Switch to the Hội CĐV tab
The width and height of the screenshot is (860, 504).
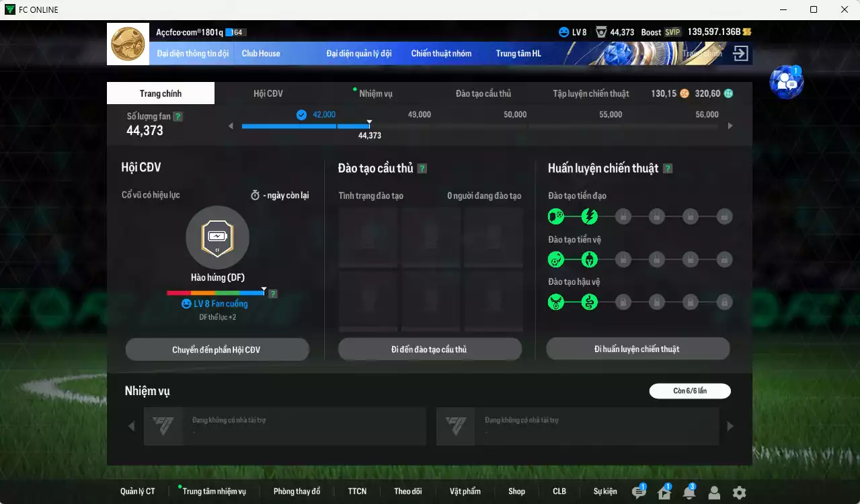(x=268, y=93)
